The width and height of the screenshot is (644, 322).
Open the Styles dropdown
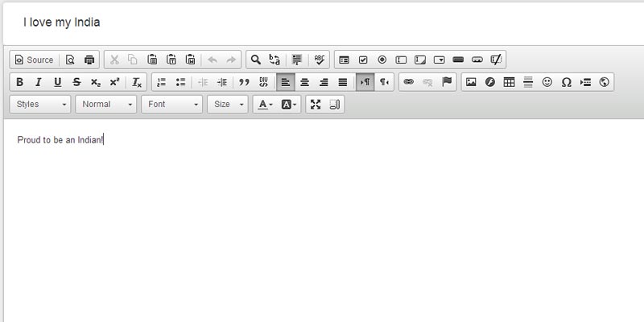point(41,105)
